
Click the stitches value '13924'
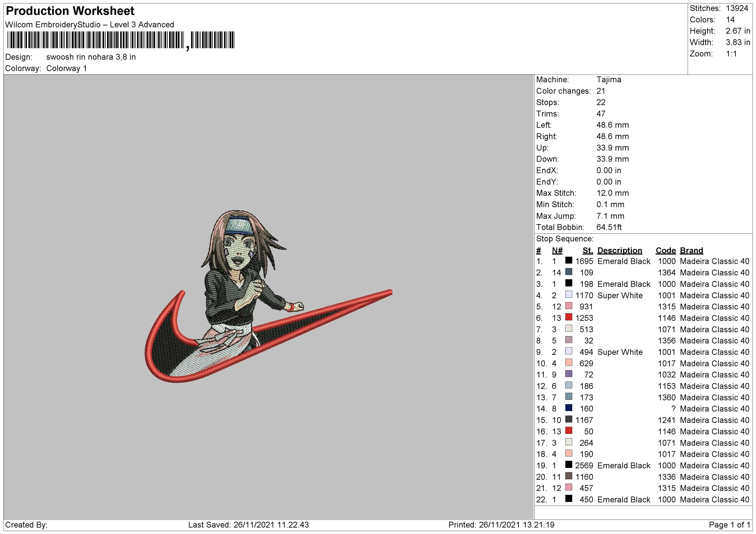(737, 8)
